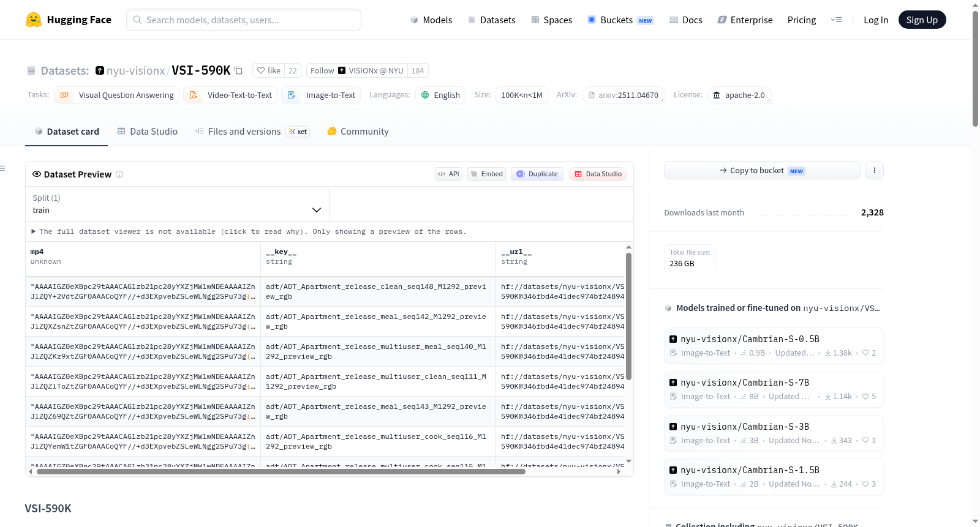The width and height of the screenshot is (980, 527).
Task: Open the three-dot more options menu
Action: click(875, 170)
